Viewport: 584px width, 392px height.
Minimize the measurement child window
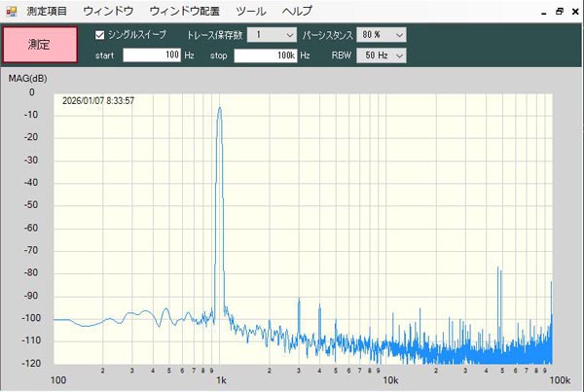click(542, 10)
